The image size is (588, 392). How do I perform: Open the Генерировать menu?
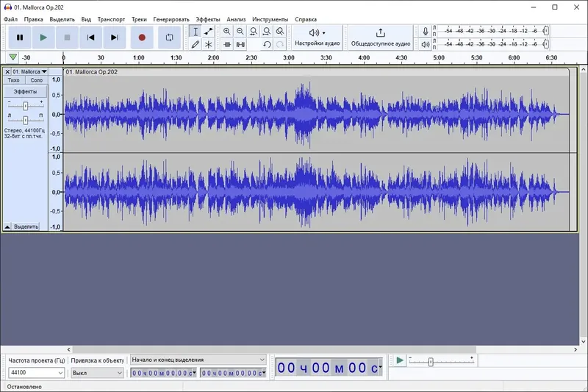tap(171, 19)
